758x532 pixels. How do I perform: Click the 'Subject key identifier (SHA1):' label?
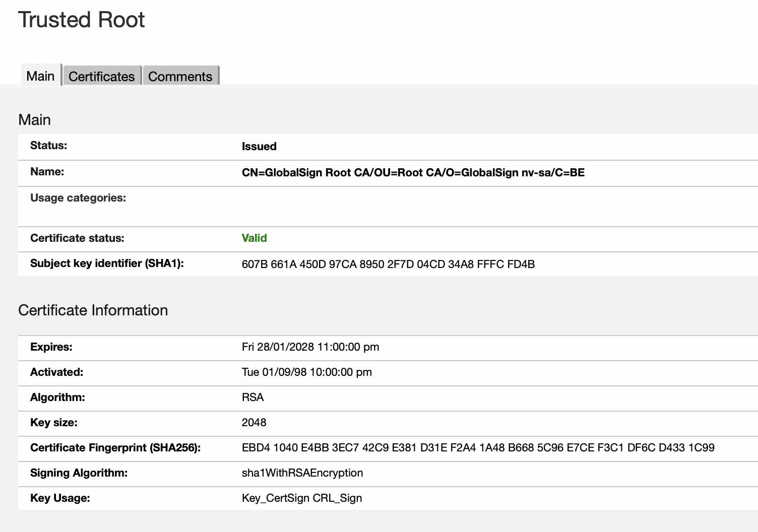[x=107, y=263]
